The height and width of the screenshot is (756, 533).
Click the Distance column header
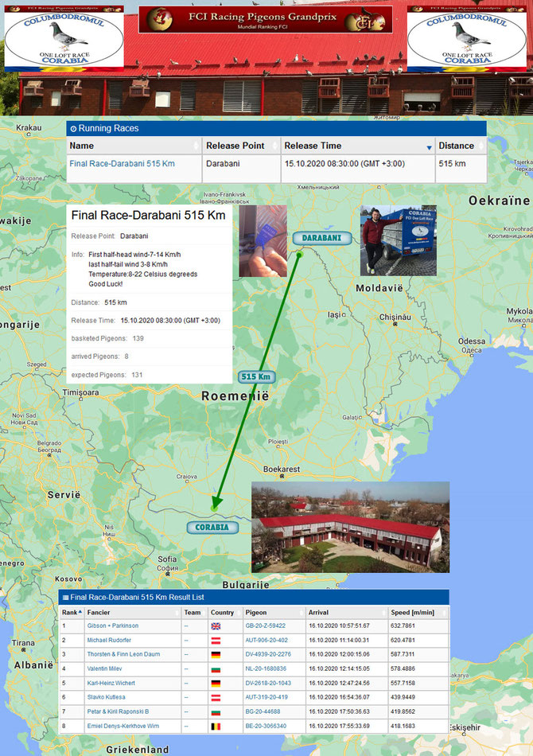click(x=461, y=146)
